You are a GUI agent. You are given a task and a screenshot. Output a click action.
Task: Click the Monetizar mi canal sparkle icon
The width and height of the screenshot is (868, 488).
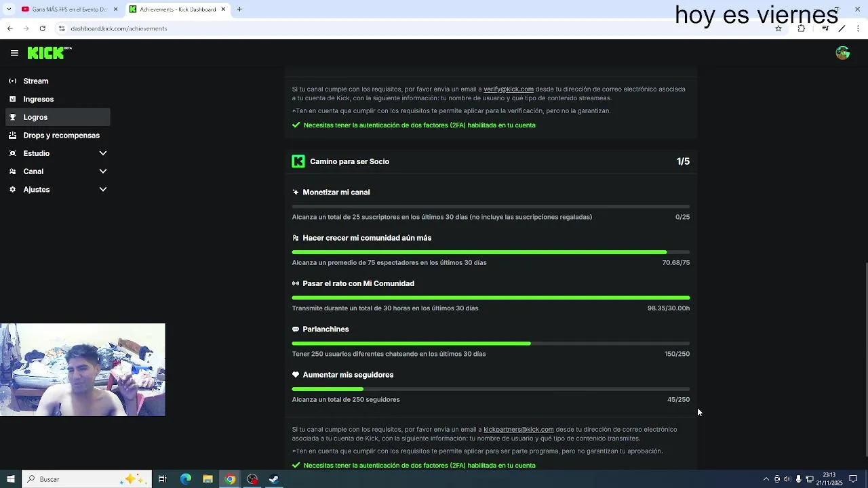point(296,192)
